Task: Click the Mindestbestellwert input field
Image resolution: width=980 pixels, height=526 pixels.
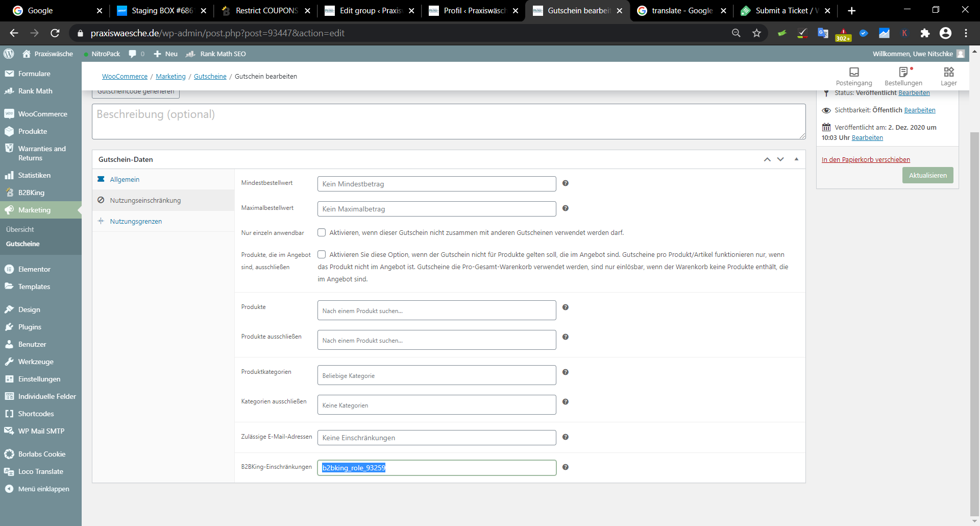Action: 436,184
